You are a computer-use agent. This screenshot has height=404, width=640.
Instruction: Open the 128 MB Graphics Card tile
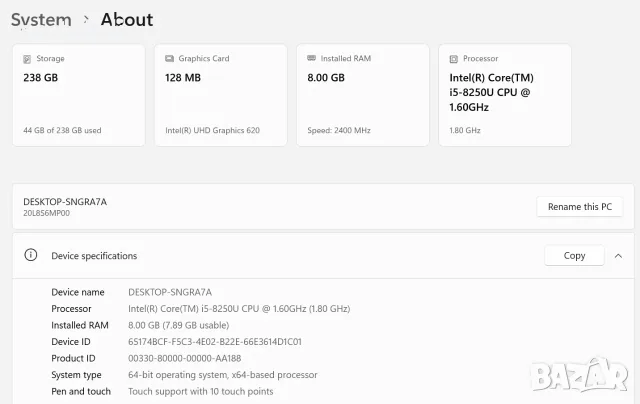221,95
